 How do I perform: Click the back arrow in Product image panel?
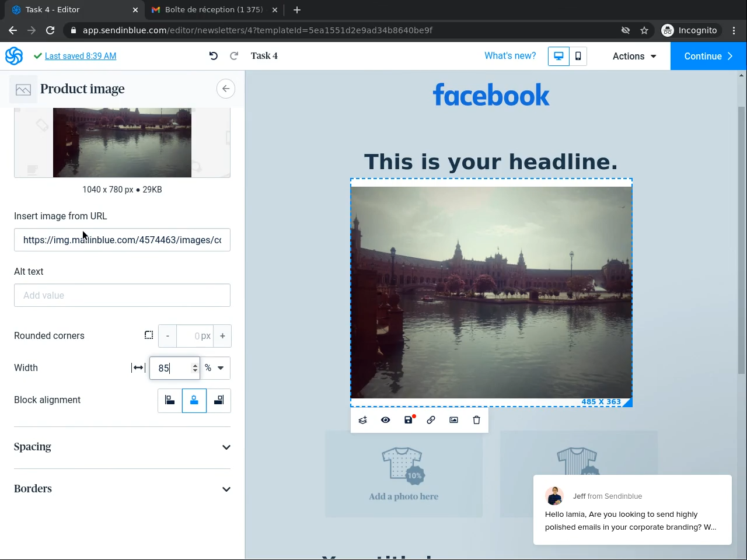226,89
